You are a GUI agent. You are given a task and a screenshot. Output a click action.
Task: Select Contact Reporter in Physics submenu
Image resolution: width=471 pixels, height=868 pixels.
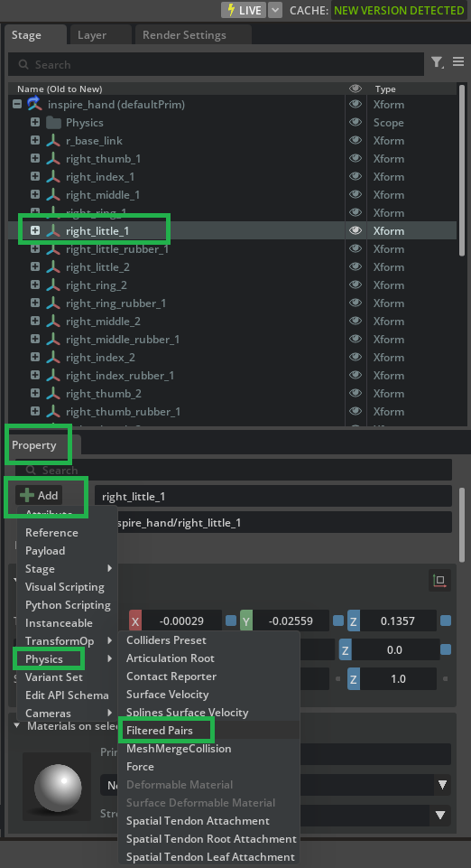(x=171, y=677)
